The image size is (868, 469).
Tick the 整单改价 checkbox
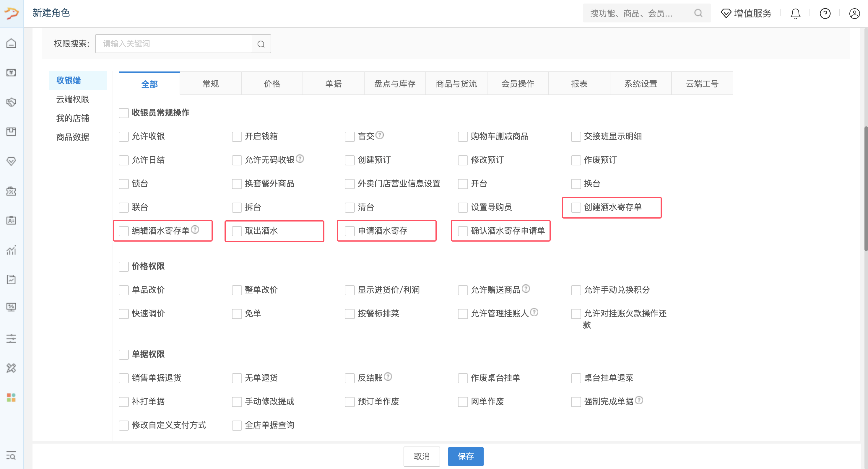click(237, 290)
